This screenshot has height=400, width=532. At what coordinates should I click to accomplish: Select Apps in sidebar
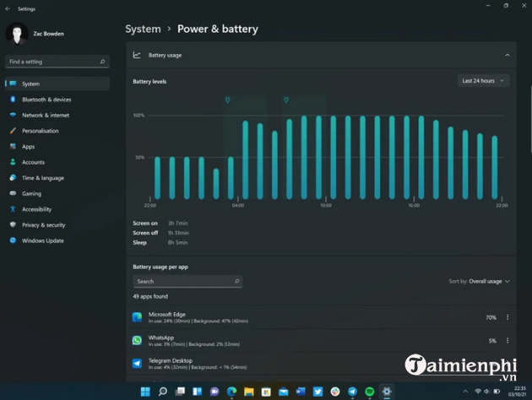pos(28,147)
